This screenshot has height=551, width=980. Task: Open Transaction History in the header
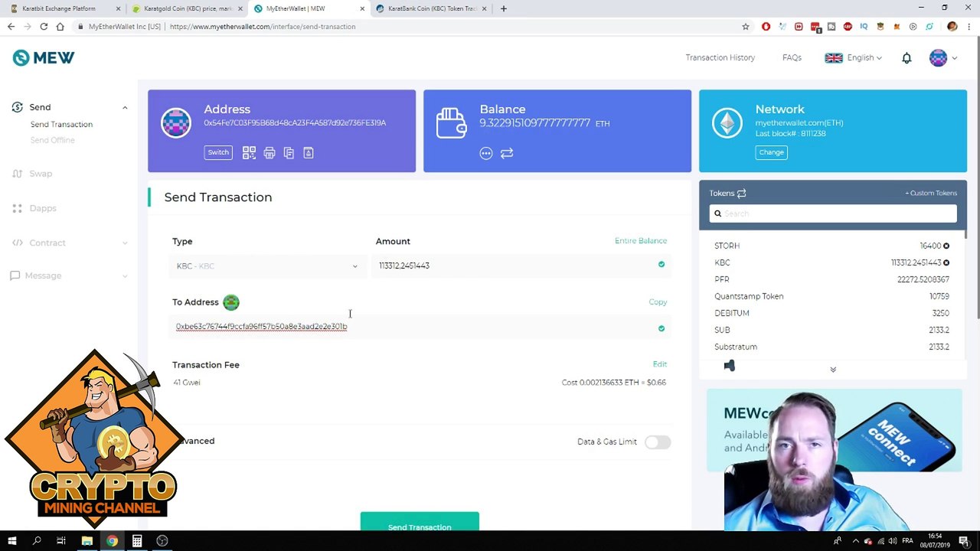tap(720, 58)
